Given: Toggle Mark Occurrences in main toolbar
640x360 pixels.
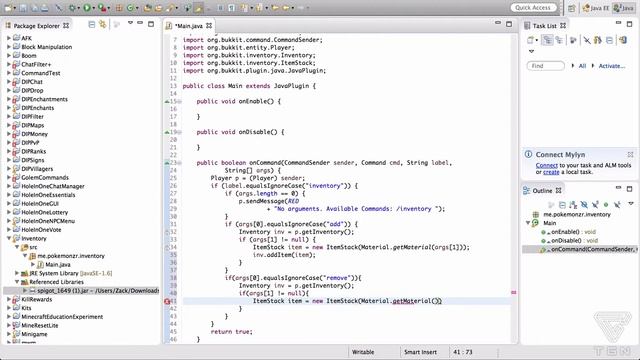Looking at the screenshot, I should pyautogui.click(x=198, y=8).
